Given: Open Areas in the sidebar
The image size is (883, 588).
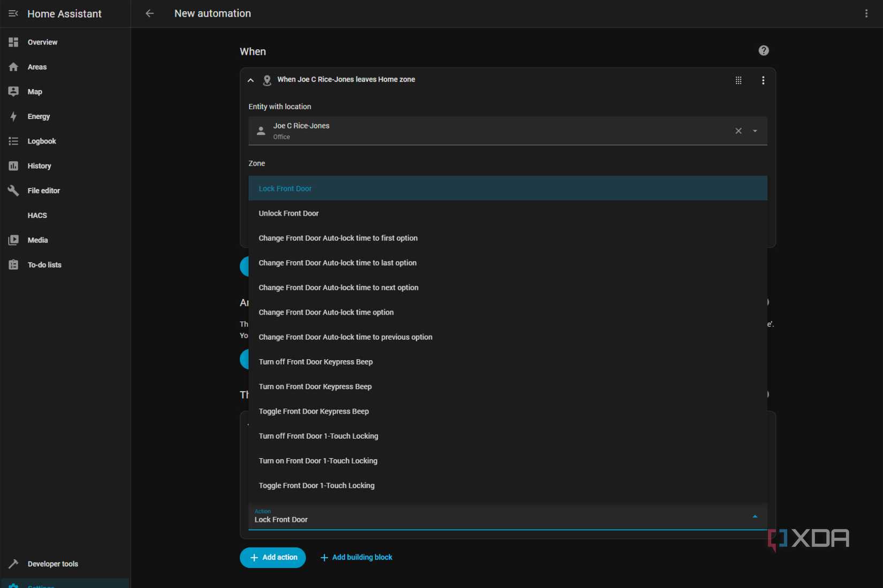Looking at the screenshot, I should point(65,67).
